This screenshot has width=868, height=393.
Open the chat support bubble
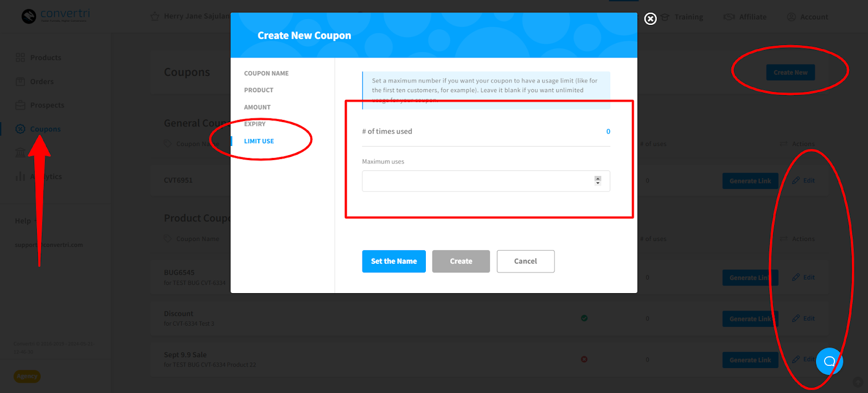(x=829, y=362)
